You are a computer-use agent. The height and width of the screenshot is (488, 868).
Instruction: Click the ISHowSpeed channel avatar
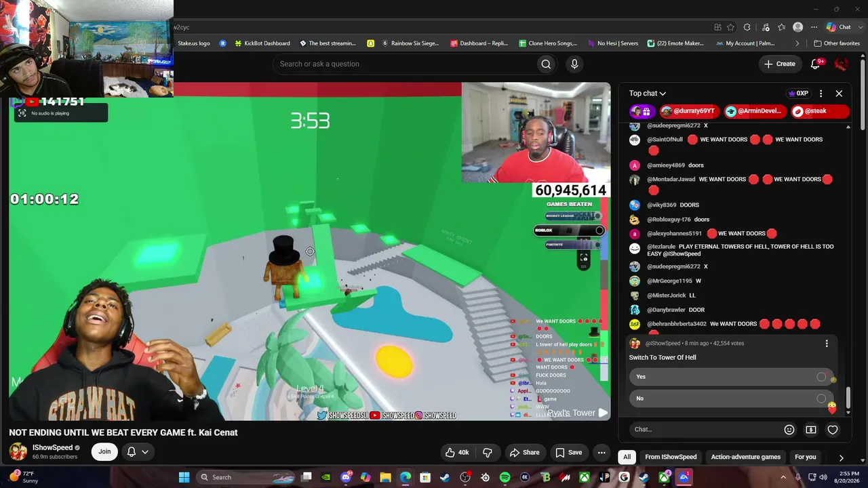coord(18,451)
